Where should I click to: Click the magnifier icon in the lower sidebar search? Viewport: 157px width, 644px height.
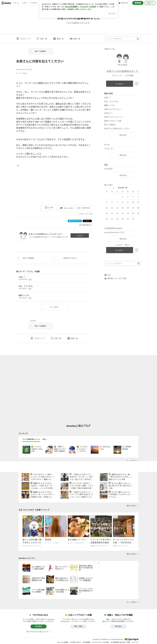click(x=139, y=264)
